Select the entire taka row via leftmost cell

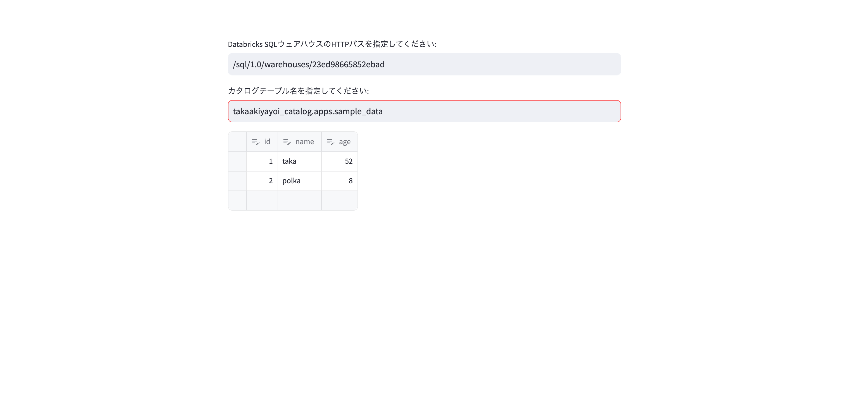(237, 161)
